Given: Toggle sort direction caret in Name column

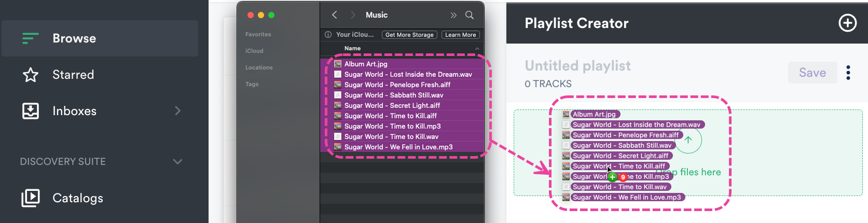Looking at the screenshot, I should point(477,48).
